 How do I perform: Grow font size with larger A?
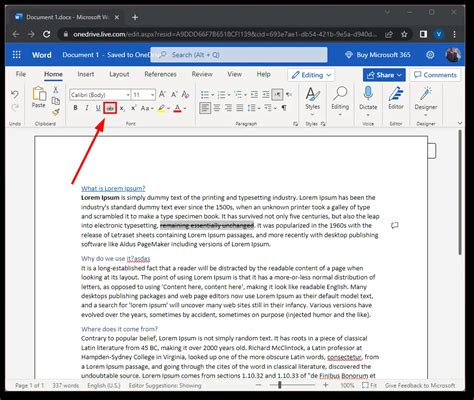pyautogui.click(x=162, y=95)
